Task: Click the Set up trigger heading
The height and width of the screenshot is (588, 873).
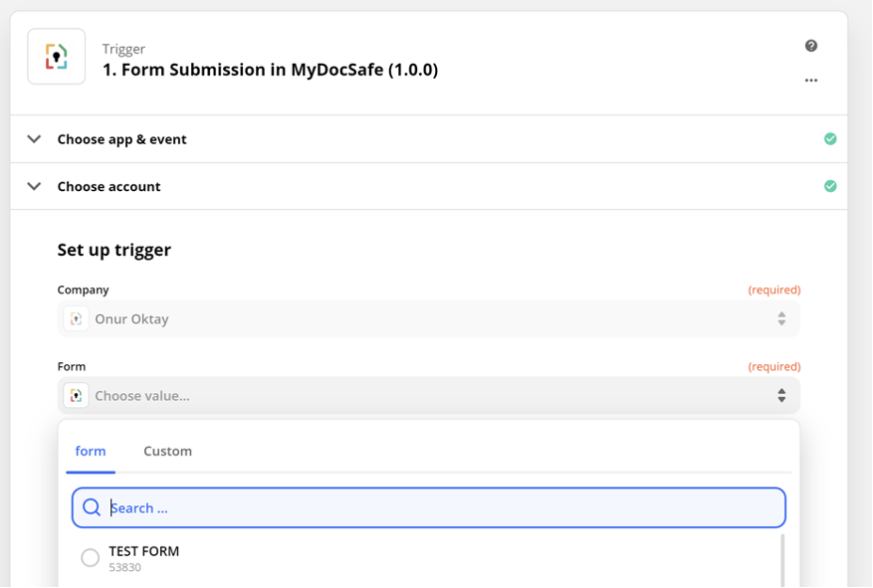Action: click(x=114, y=250)
